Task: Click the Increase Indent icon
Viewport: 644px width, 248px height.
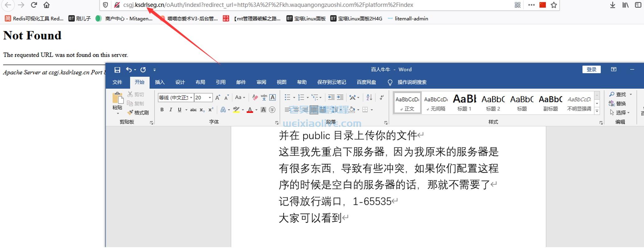Action: (340, 97)
